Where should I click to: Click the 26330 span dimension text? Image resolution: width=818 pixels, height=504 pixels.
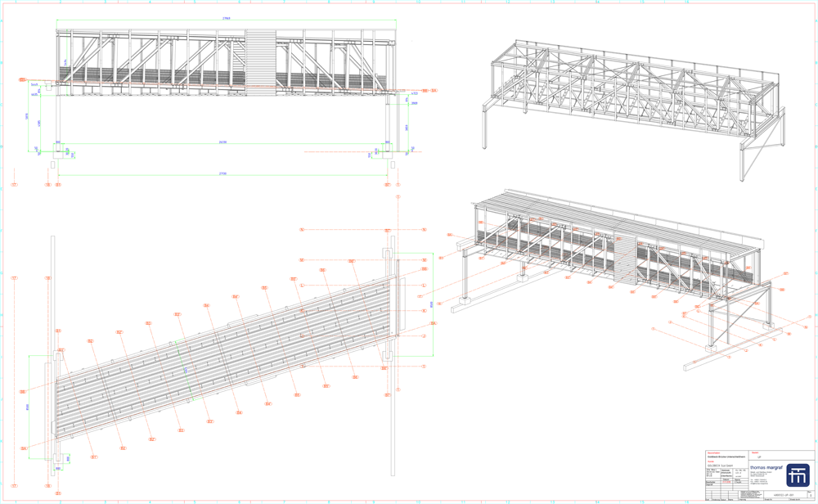tap(222, 142)
